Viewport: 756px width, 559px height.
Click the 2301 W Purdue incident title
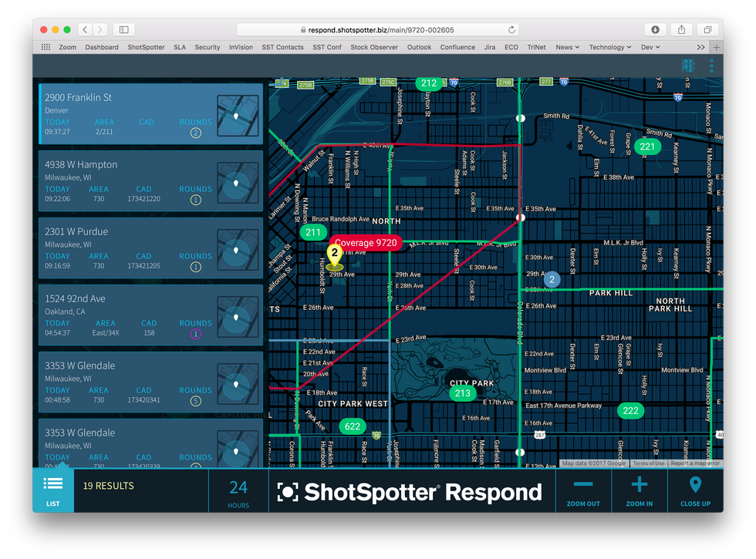(x=76, y=231)
